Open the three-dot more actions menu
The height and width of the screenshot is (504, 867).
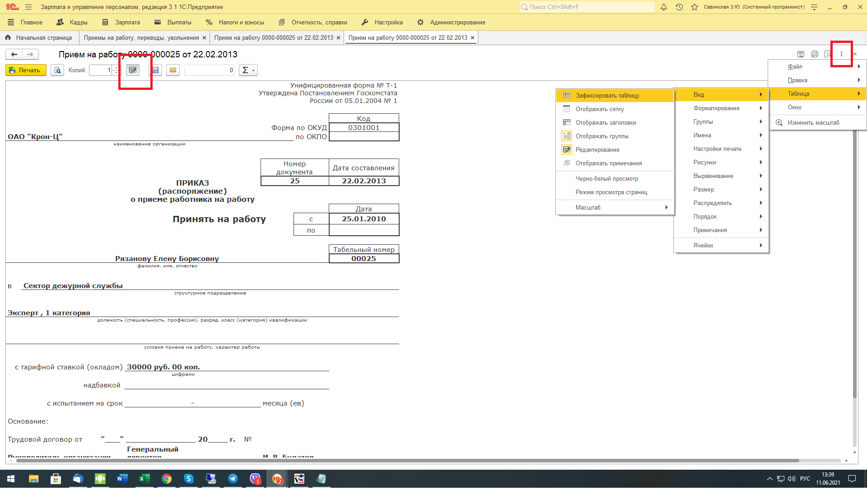pyautogui.click(x=841, y=54)
